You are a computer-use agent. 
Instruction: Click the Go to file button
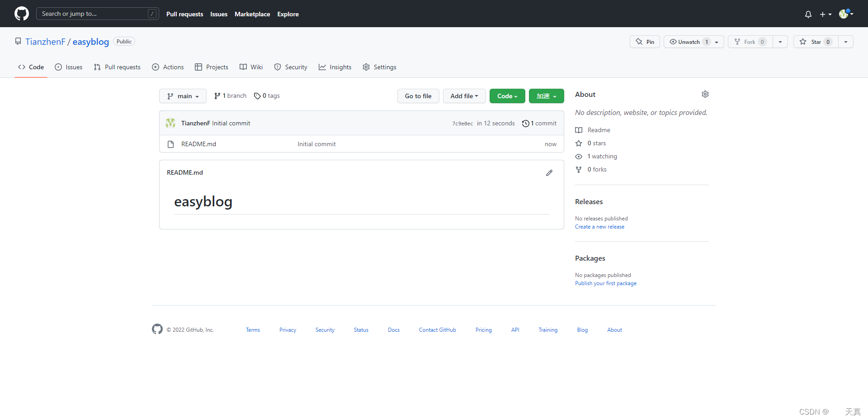[418, 96]
